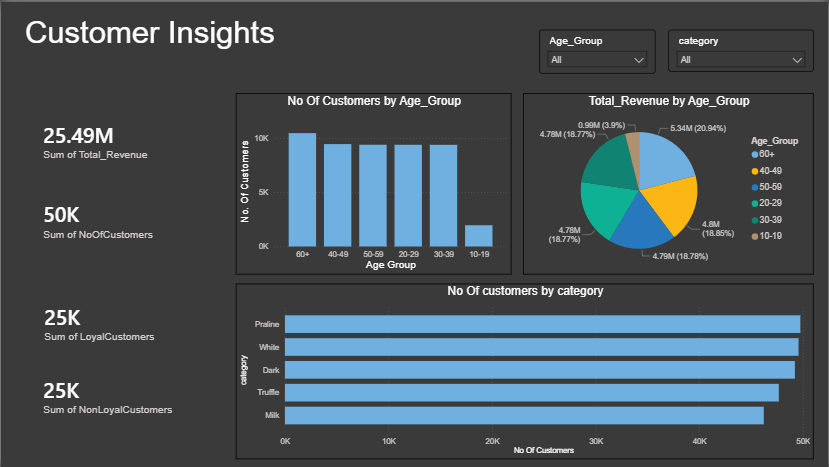Image resolution: width=829 pixels, height=467 pixels.
Task: Select the bright green 20-29 pie slice
Action: (605, 209)
